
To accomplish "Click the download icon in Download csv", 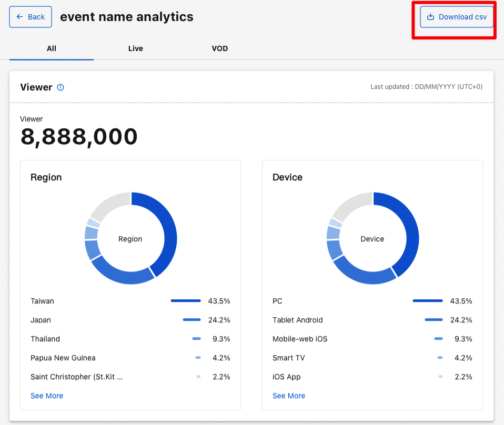I will point(430,17).
